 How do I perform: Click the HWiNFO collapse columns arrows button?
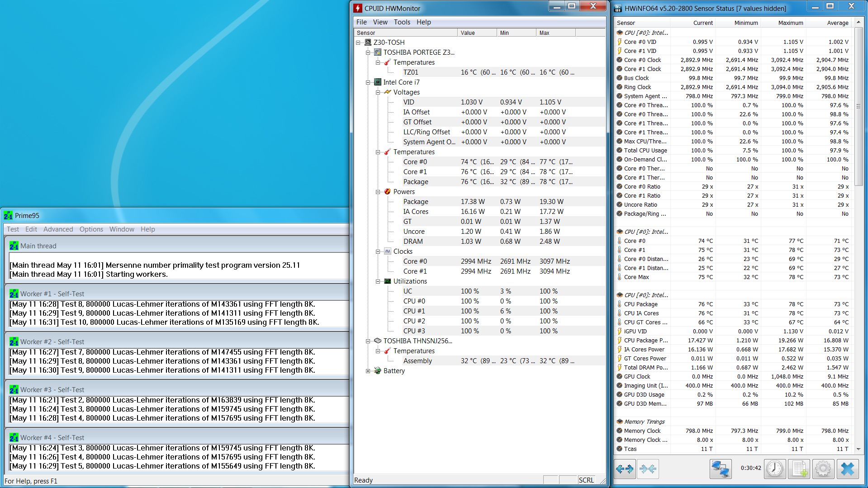[648, 469]
